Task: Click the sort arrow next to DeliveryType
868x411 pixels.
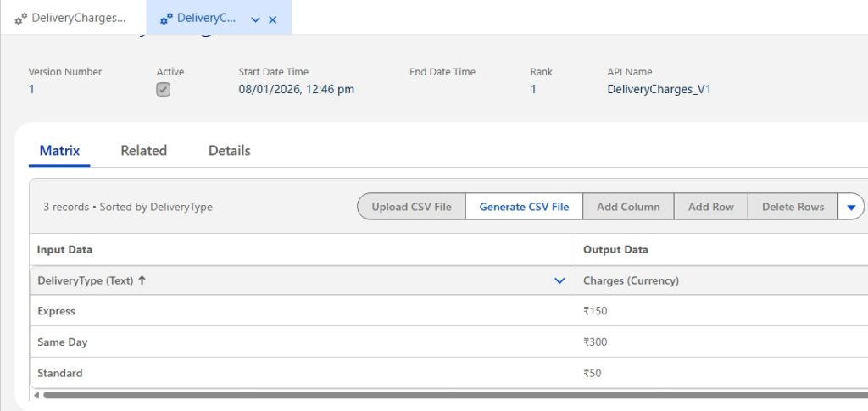Action: click(142, 280)
